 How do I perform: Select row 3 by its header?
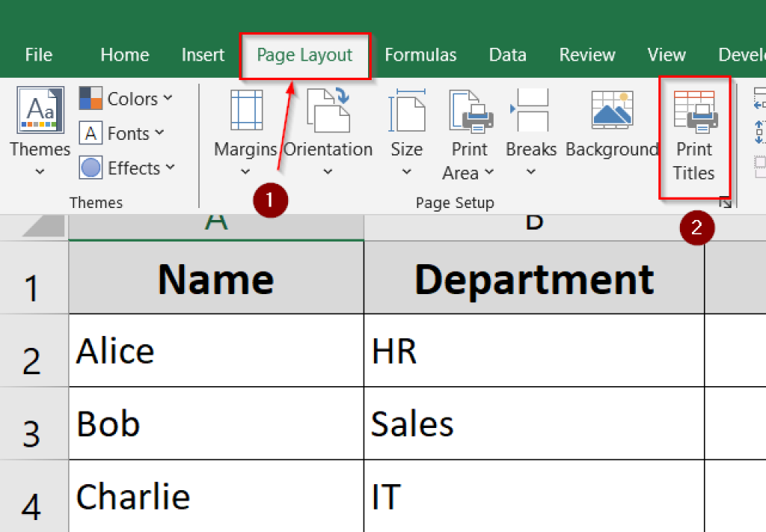(x=34, y=424)
